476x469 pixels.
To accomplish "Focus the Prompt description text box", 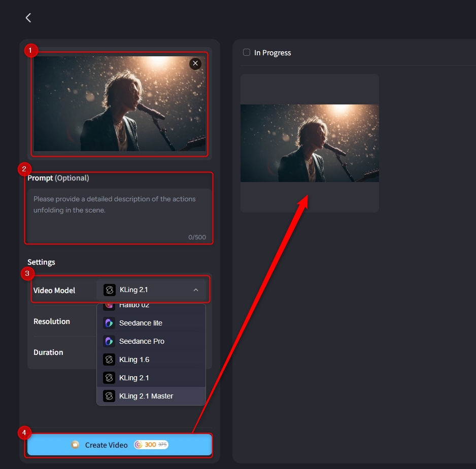I will 119,213.
